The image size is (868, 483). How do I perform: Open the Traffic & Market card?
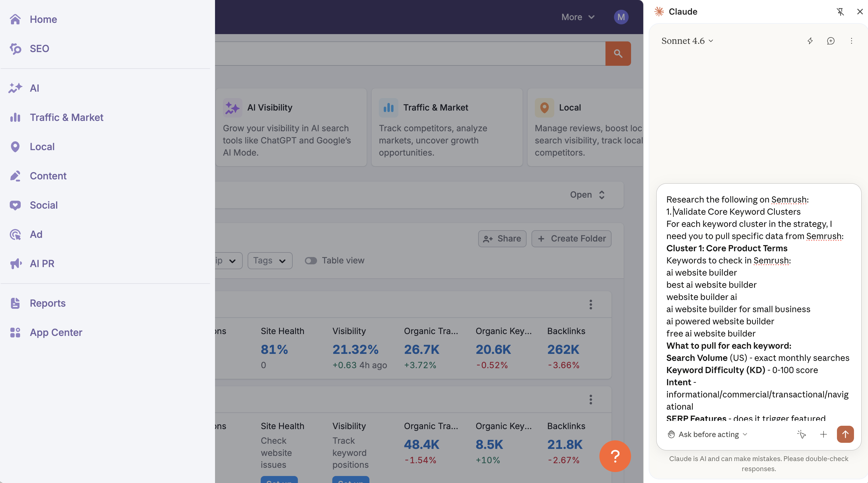[447, 127]
